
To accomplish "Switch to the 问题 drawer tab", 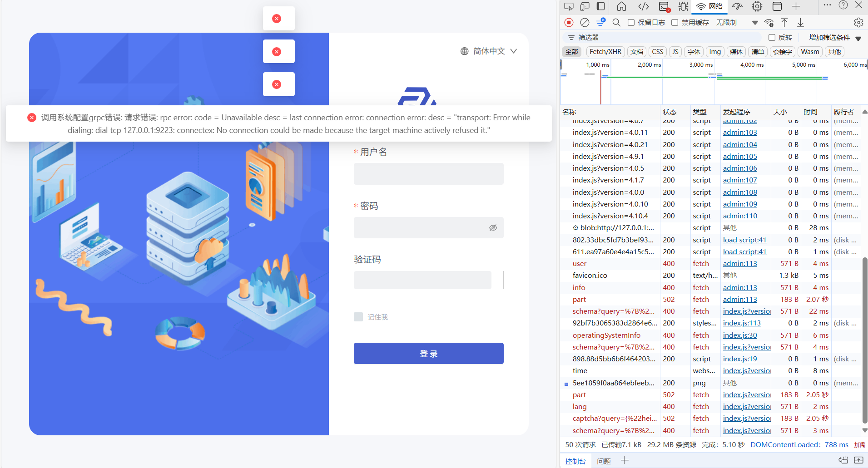I will (x=604, y=461).
